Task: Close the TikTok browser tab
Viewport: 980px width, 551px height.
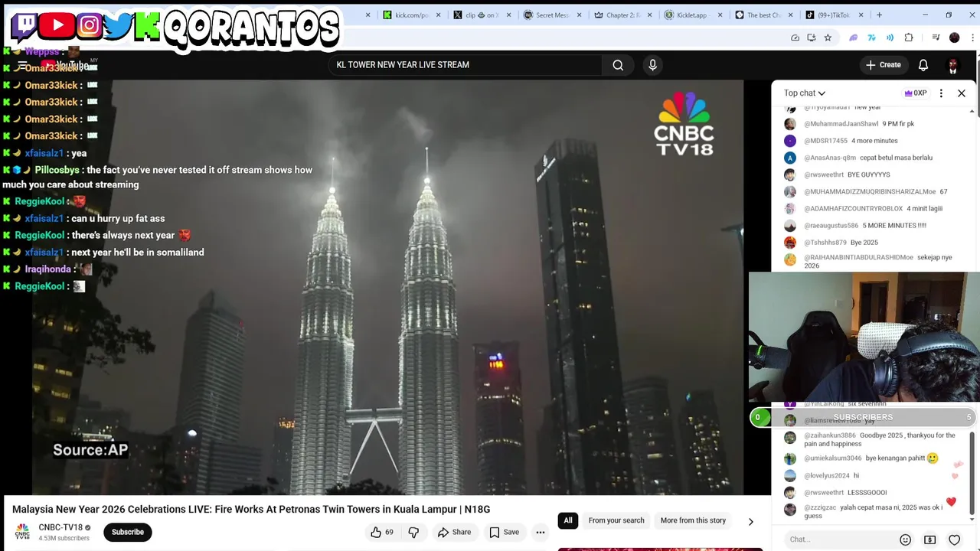Action: tap(861, 15)
